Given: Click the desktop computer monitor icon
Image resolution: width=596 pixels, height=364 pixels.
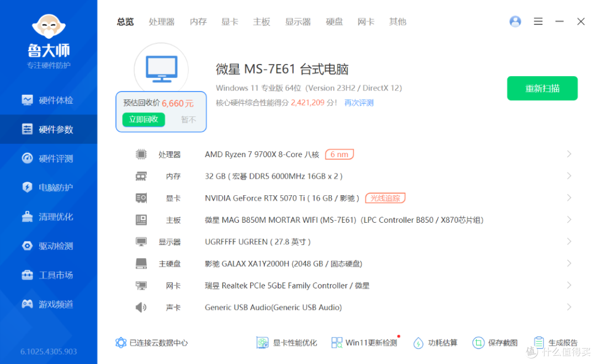Looking at the screenshot, I should point(162,69).
